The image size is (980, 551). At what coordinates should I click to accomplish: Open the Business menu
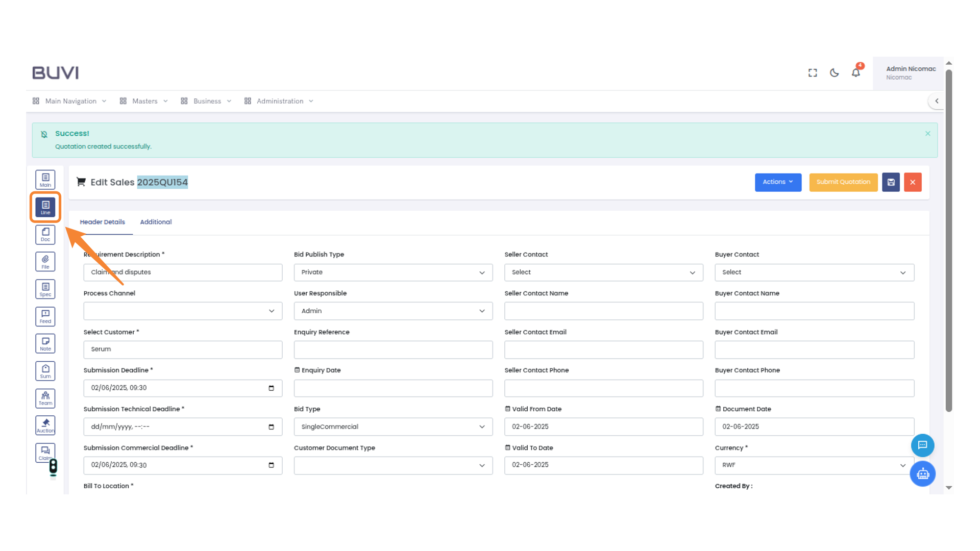[207, 101]
